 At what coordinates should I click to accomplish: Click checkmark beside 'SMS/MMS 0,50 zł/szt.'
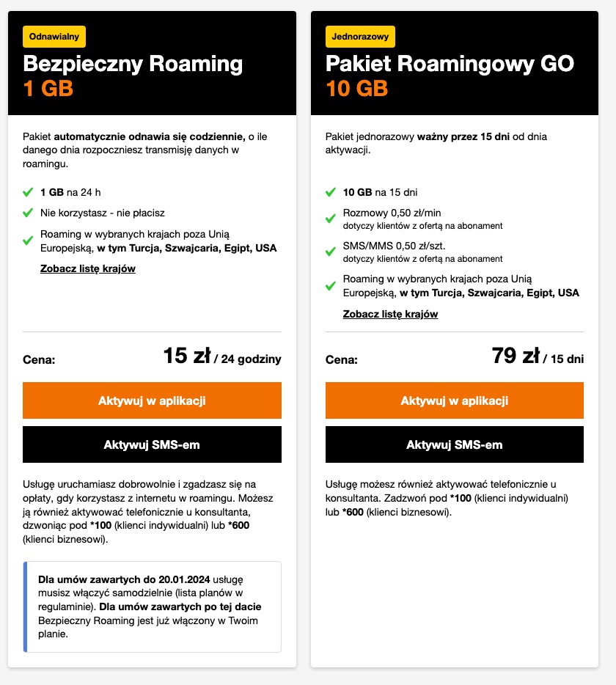tap(331, 252)
